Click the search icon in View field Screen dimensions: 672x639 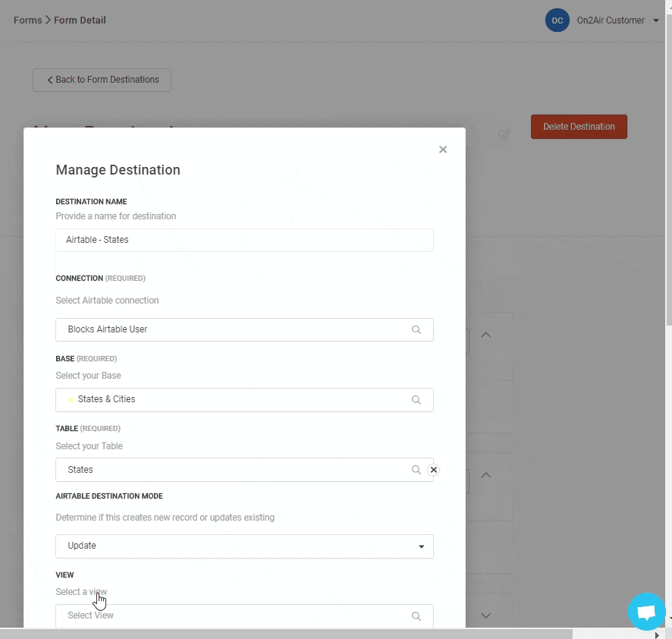click(416, 616)
